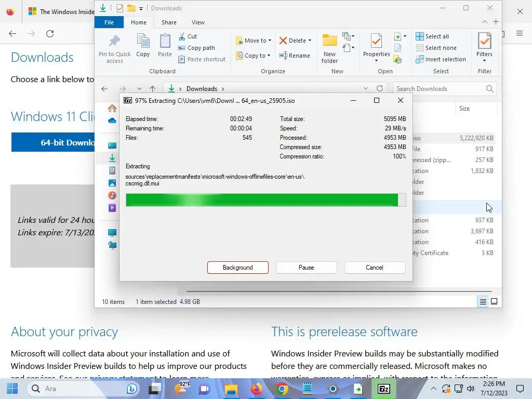The image size is (532, 399).
Task: Open the File tab in Explorer
Action: (x=109, y=22)
